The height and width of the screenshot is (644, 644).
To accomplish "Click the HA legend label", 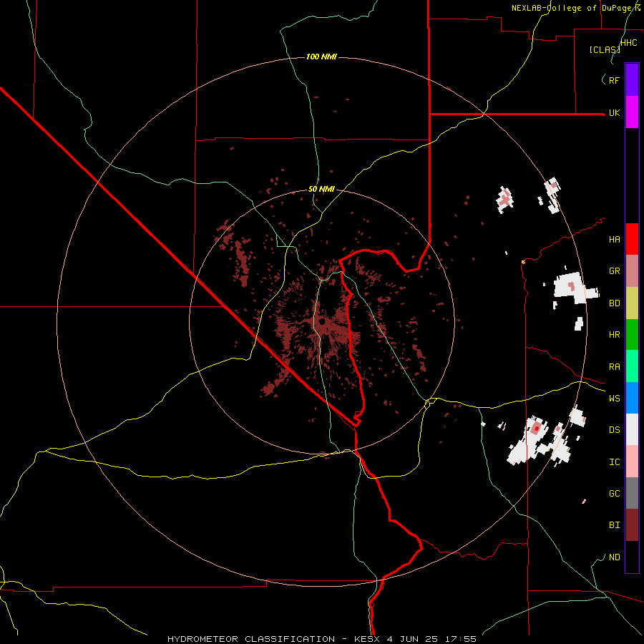I will 614,239.
